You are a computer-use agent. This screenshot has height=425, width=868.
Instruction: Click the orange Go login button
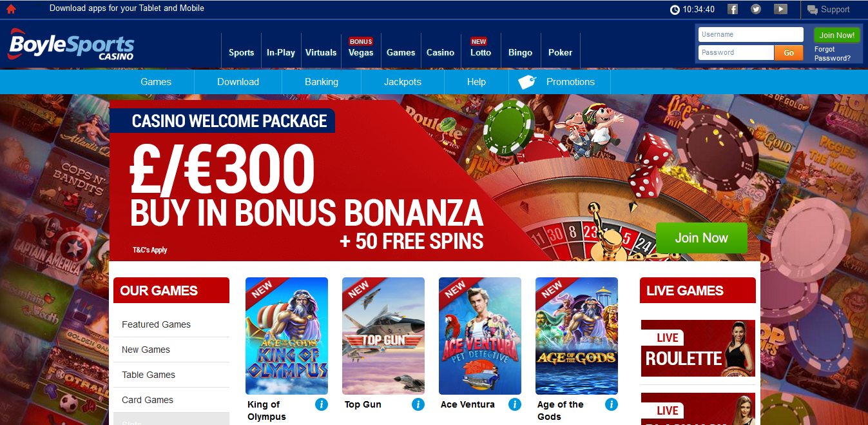point(789,53)
